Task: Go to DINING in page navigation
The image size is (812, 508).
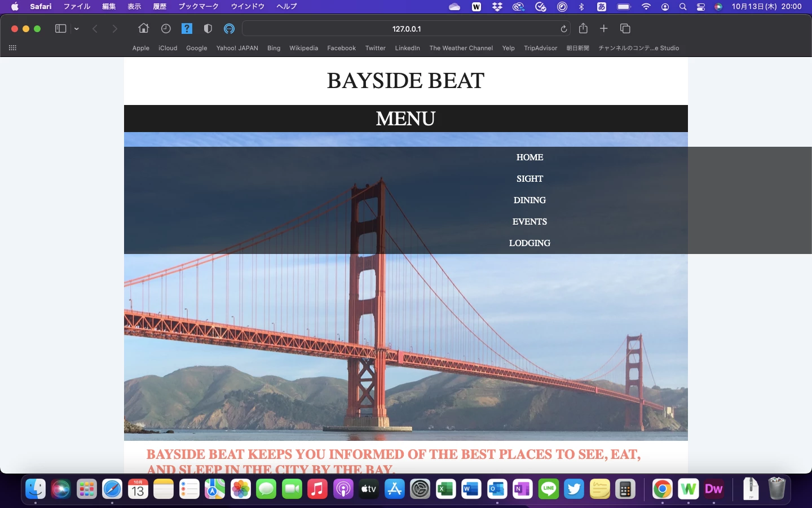Action: point(530,200)
